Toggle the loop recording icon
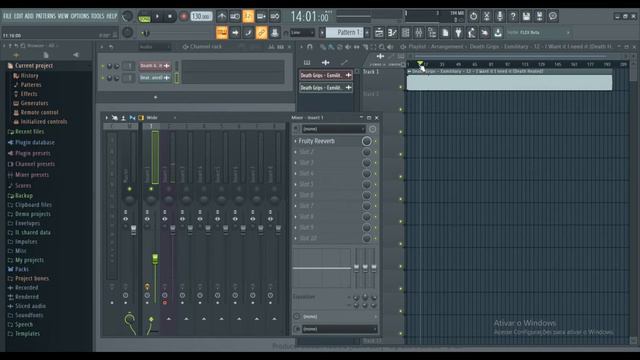The image size is (640, 360). (x=275, y=16)
